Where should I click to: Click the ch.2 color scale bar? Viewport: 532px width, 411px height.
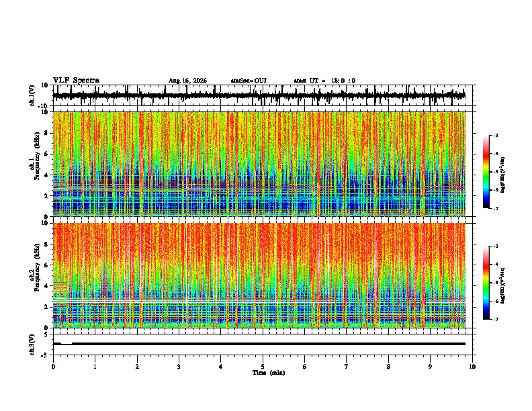(486, 283)
